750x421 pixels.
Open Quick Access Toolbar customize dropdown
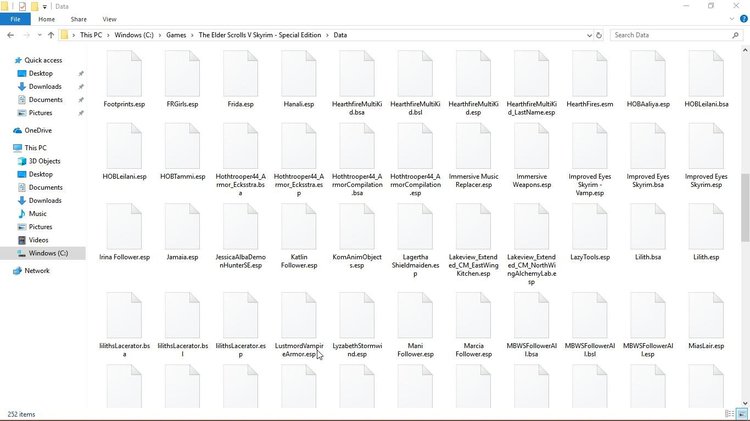pyautogui.click(x=44, y=7)
